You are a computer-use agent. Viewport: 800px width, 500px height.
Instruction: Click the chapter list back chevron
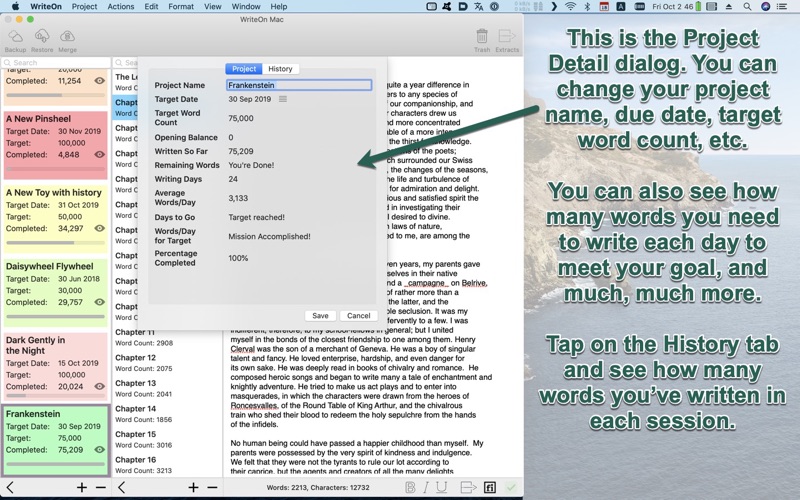[x=121, y=487]
